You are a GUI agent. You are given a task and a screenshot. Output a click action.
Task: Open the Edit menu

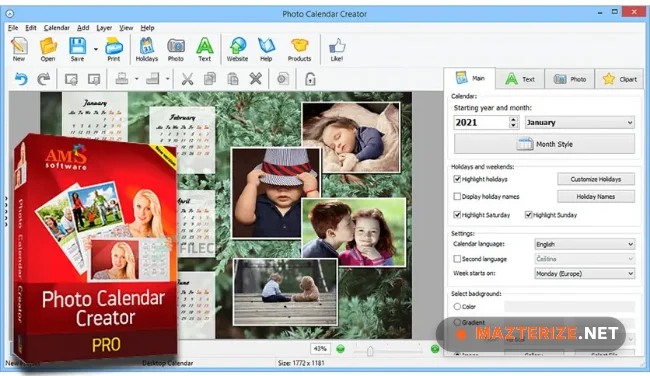click(31, 28)
